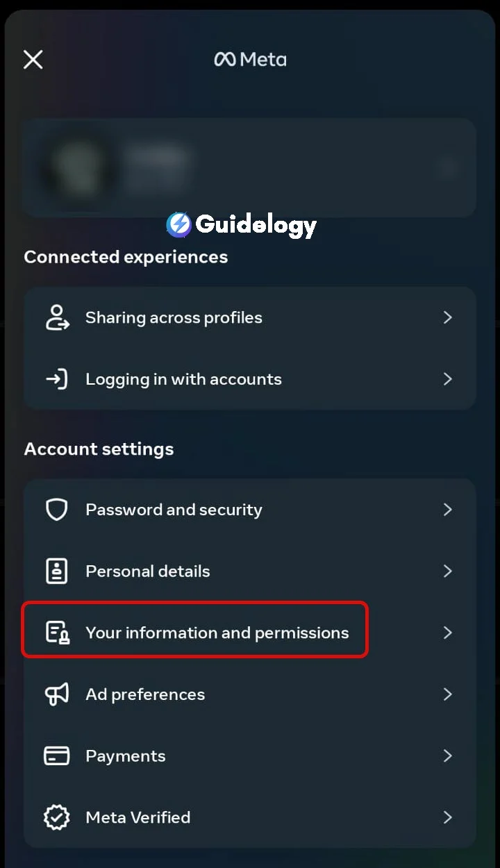Click the Your information and permissions document icon
This screenshot has width=500, height=868.
(x=57, y=633)
